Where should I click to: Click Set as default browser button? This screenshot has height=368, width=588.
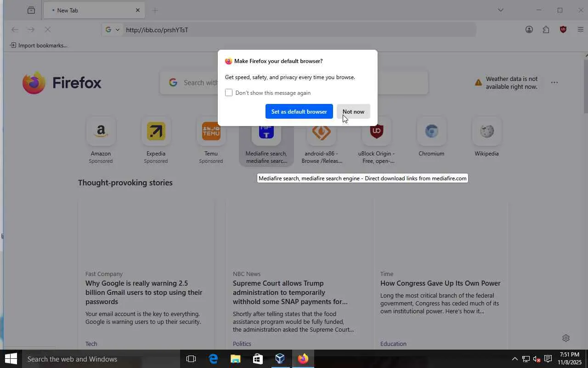pyautogui.click(x=299, y=111)
